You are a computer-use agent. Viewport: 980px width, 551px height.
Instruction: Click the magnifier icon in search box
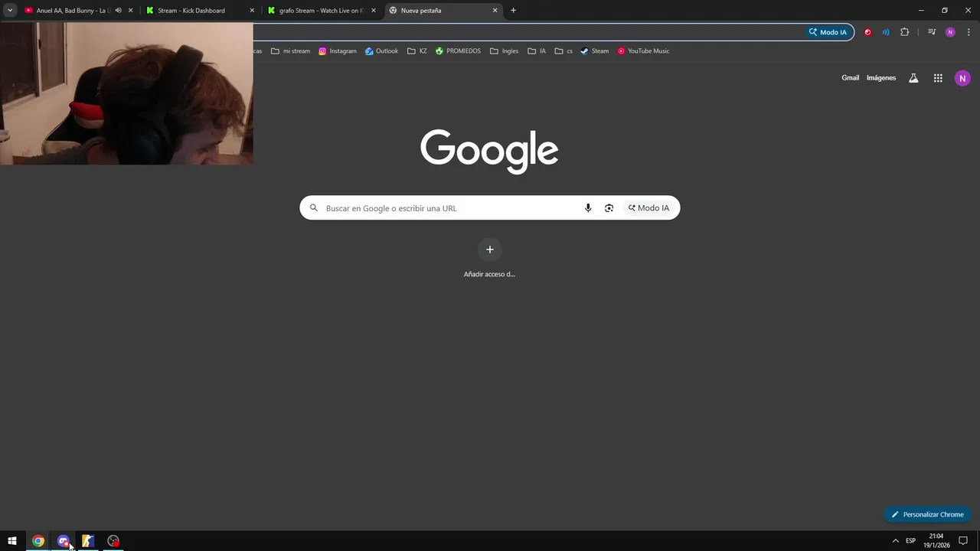(x=313, y=208)
